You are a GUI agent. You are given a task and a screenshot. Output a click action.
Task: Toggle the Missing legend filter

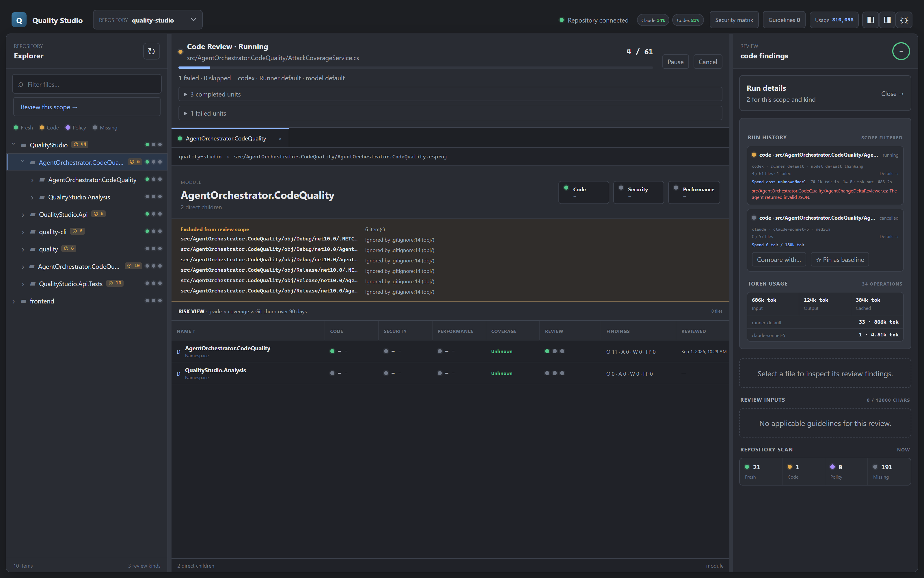pos(105,128)
